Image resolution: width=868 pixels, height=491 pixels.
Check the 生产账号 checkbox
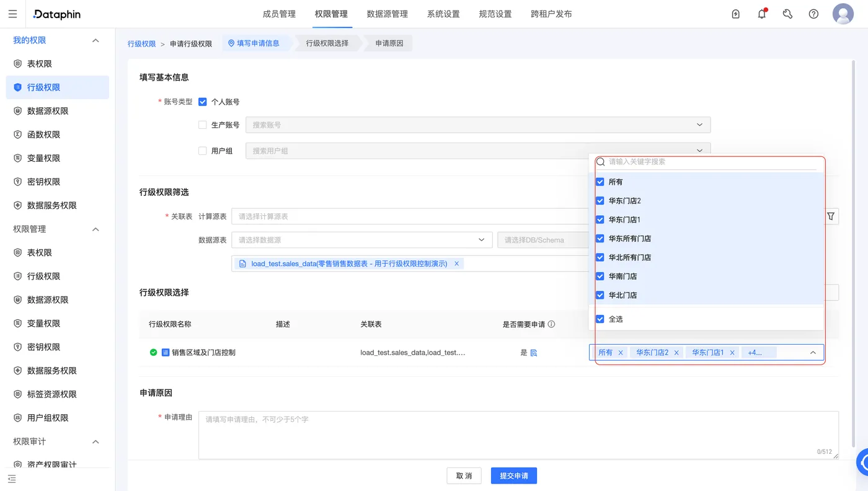click(203, 125)
